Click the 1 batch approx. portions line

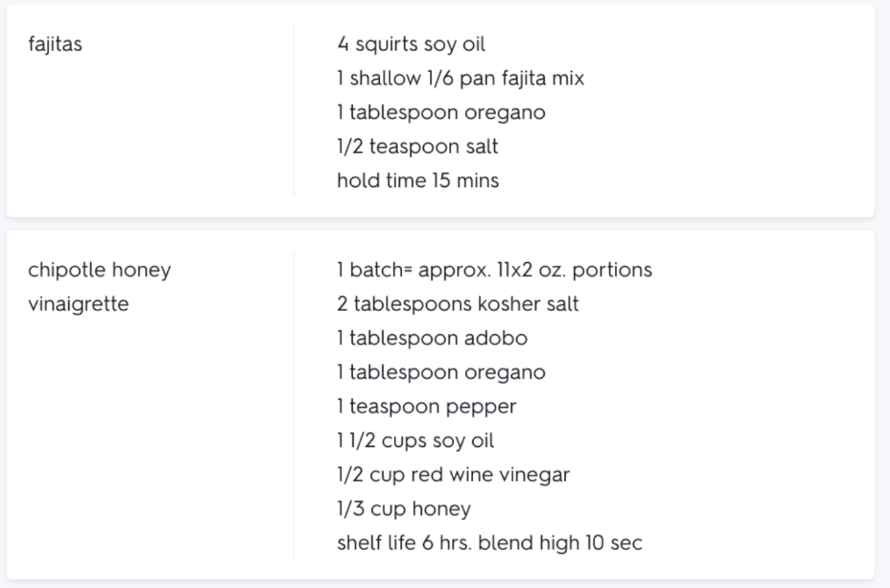tap(494, 270)
